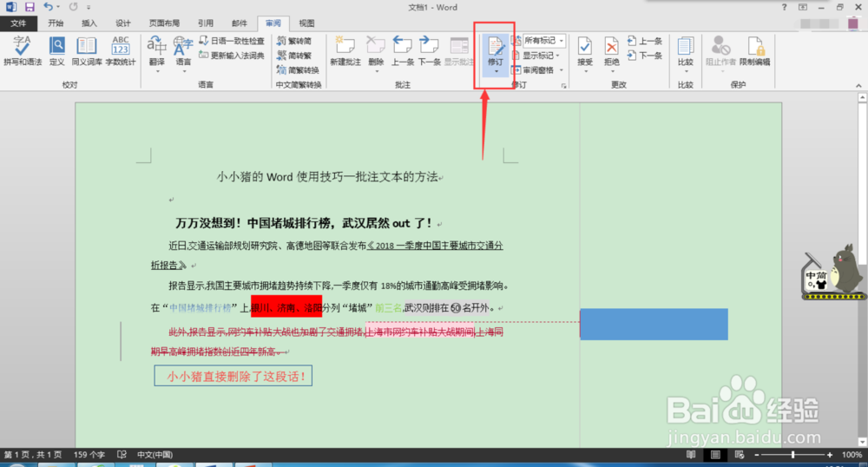
Task: Switch to the 设计 tab
Action: click(123, 23)
